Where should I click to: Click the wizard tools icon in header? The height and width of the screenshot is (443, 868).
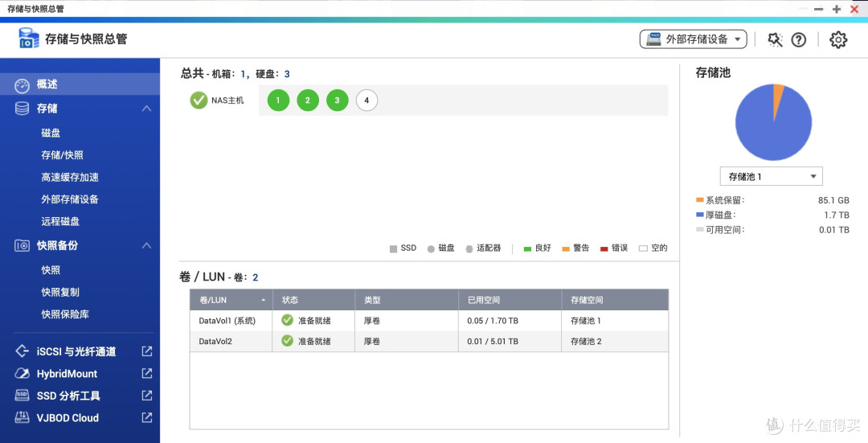[x=775, y=39]
